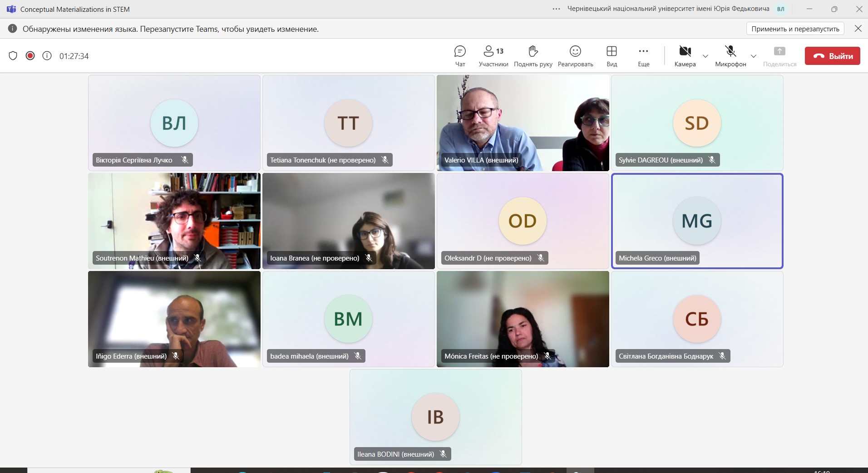This screenshot has height=473, width=868.
Task: Turn on the Камера
Action: [x=685, y=56]
